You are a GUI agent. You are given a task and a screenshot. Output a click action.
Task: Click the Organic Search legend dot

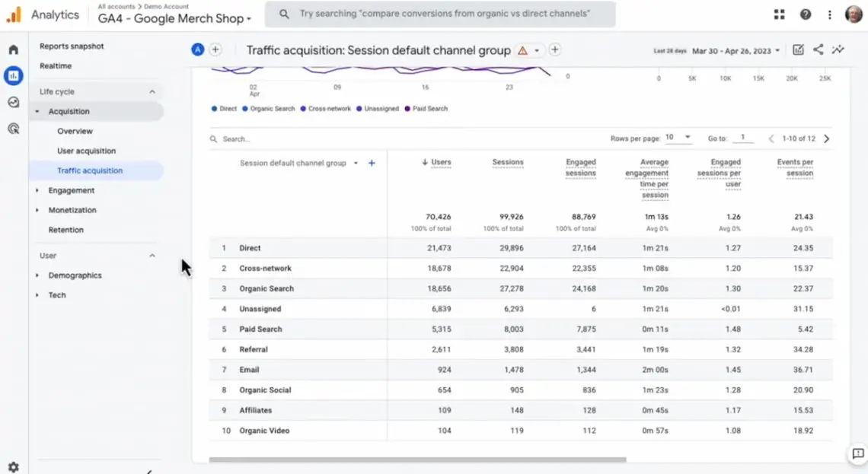coord(244,109)
